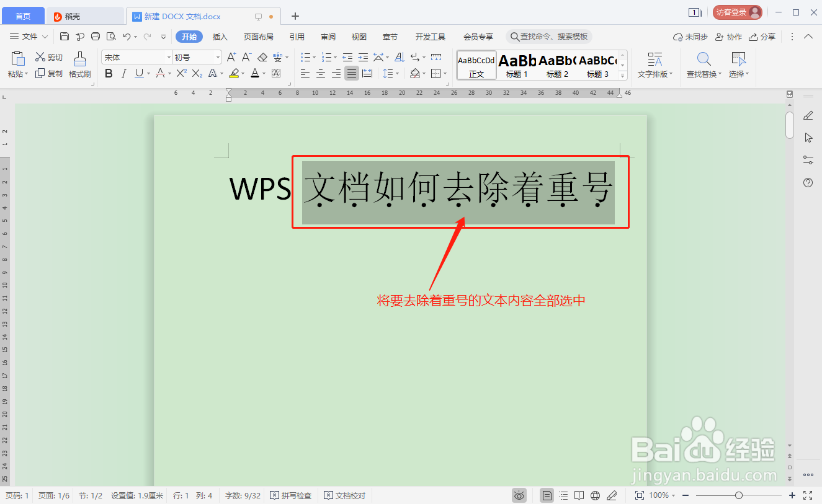Expand the styles gallery more arrow

coord(623,76)
